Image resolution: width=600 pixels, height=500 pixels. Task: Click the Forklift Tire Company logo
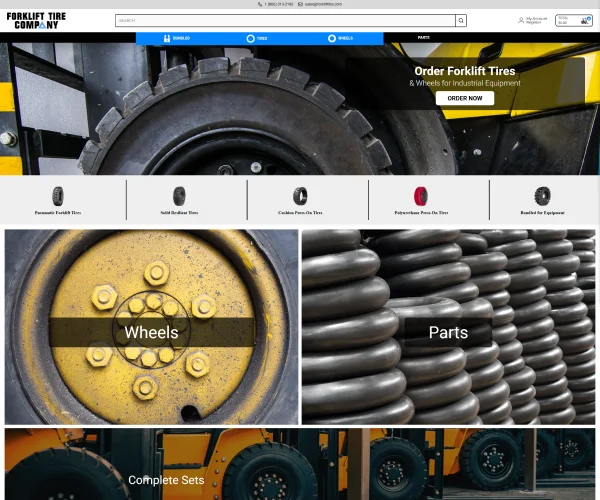(43, 20)
